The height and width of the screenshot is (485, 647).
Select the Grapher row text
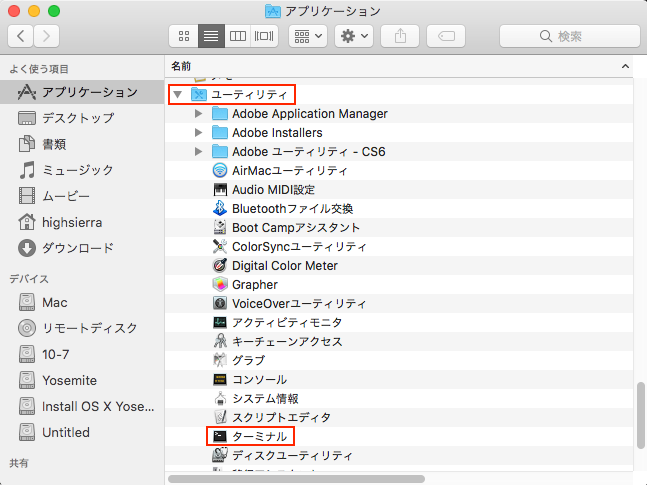[x=255, y=284]
